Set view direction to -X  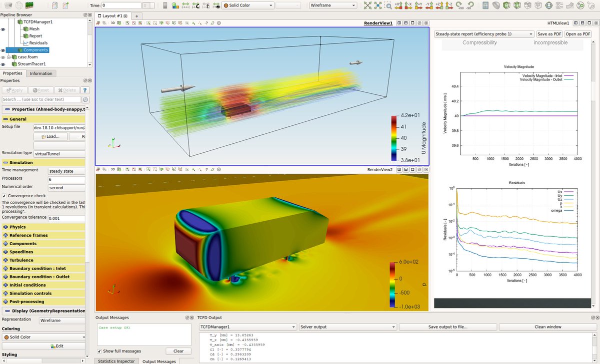(x=408, y=5)
